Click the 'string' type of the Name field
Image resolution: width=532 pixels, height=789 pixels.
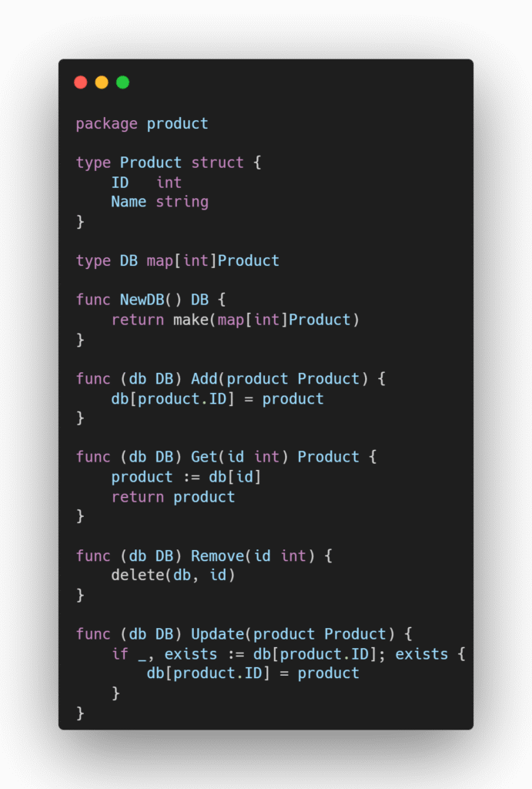pyautogui.click(x=182, y=202)
